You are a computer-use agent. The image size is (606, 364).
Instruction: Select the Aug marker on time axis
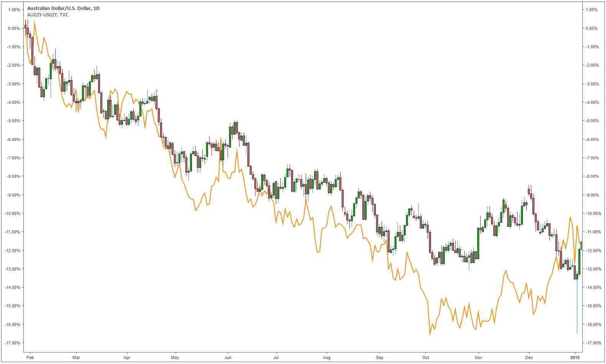327,357
